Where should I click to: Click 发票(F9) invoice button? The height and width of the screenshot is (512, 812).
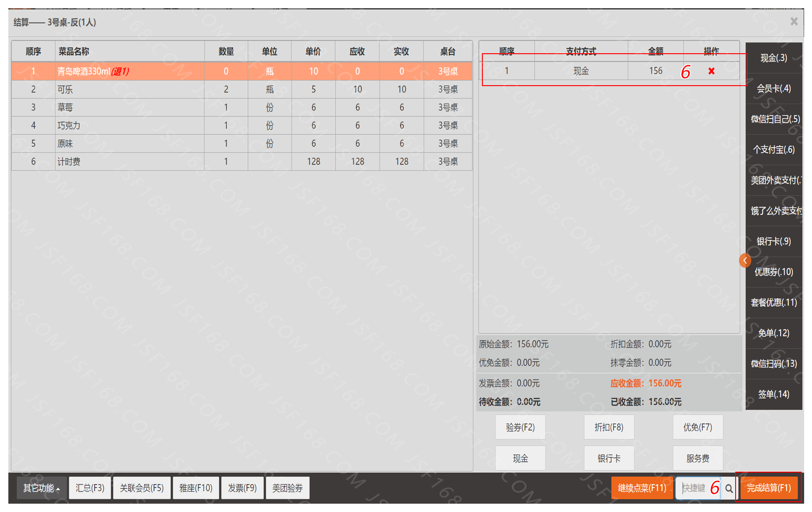(242, 488)
